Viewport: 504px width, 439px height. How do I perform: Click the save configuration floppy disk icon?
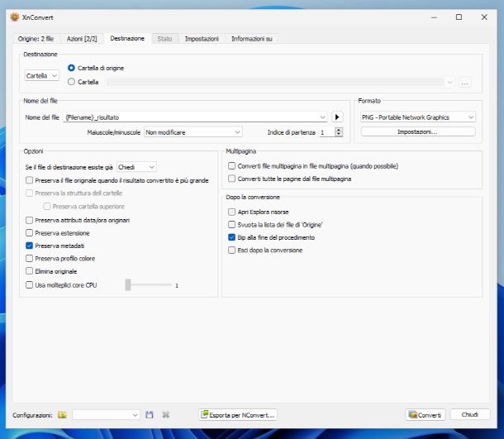pyautogui.click(x=150, y=414)
